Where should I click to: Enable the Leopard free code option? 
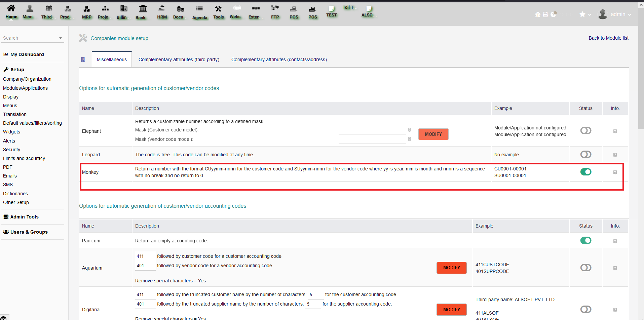coord(586,154)
